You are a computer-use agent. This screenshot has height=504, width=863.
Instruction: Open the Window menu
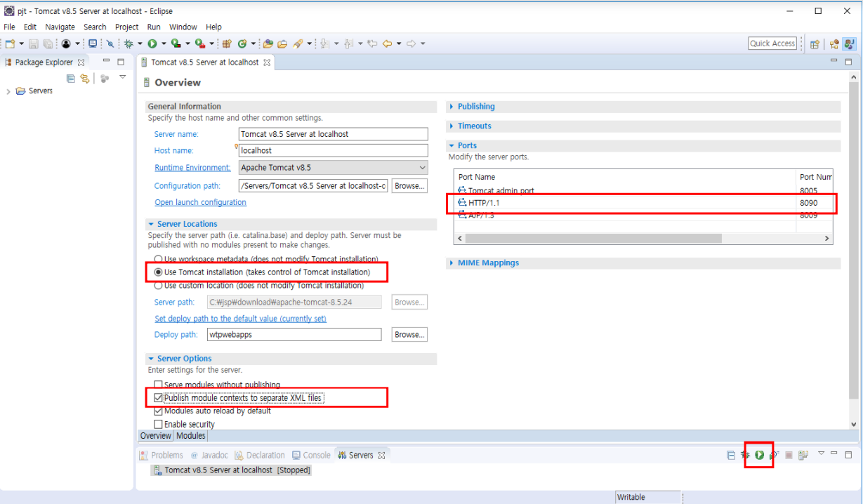pos(183,27)
